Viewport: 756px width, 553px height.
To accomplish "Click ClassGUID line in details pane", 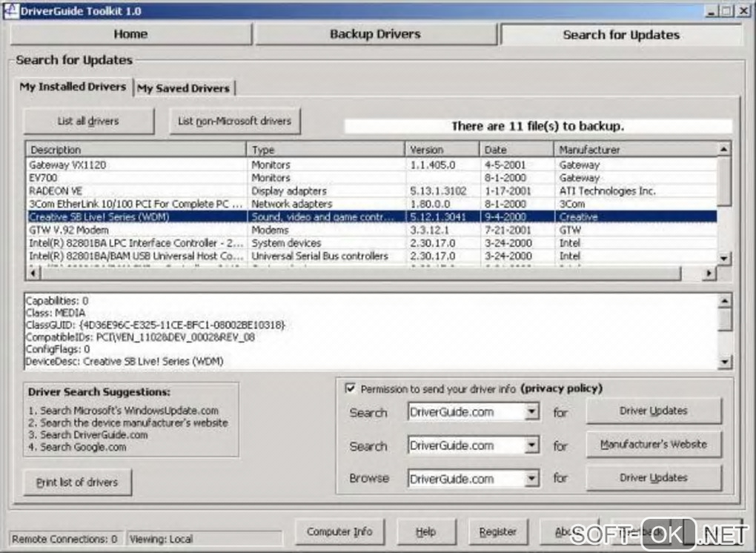I will (155, 325).
